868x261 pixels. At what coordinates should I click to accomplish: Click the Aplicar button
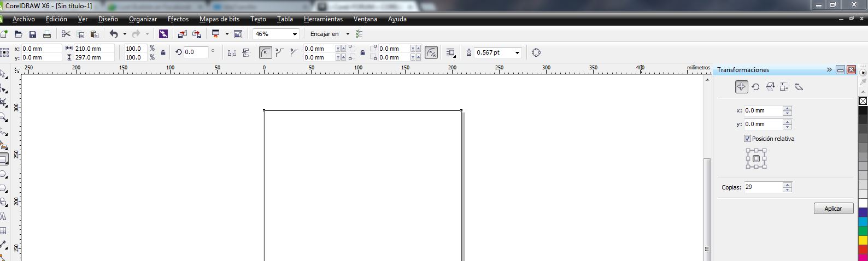coord(833,209)
